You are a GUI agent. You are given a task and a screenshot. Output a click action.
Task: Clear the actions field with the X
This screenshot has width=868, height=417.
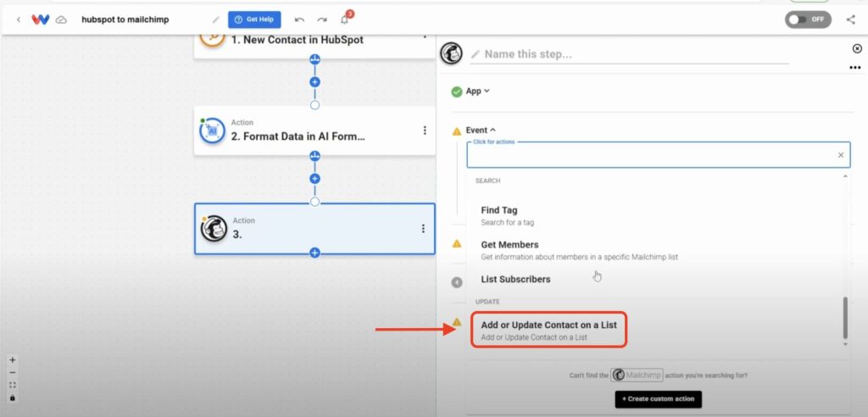coord(841,155)
